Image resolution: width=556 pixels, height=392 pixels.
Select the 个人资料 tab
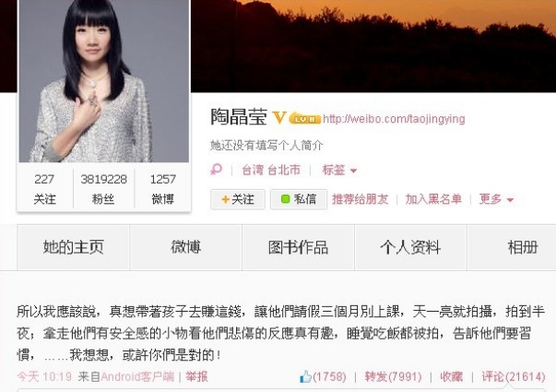point(410,247)
